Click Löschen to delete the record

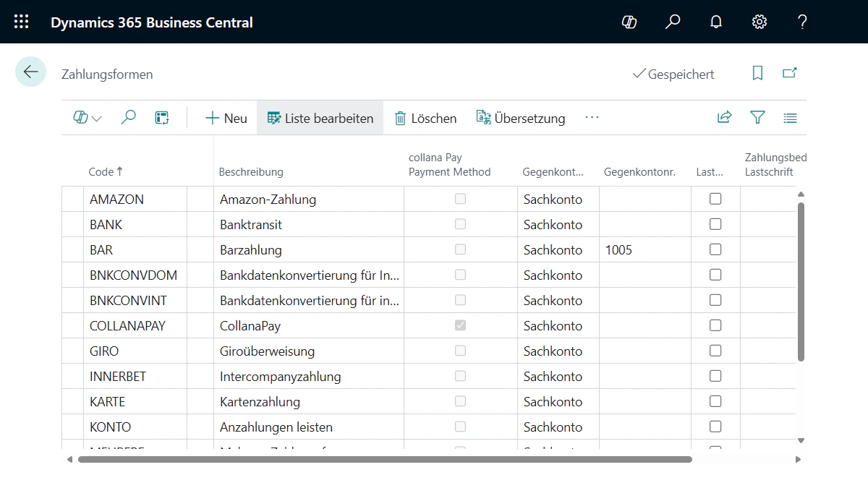pos(425,118)
